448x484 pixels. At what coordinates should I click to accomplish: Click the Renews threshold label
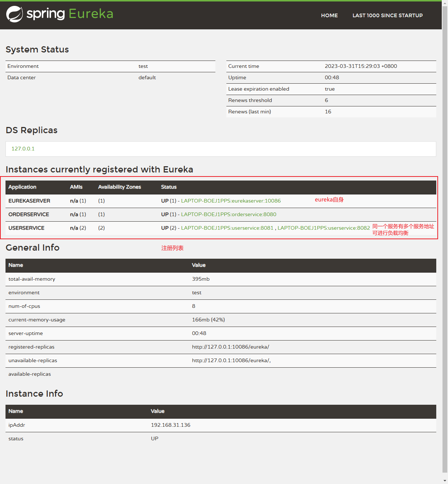(250, 100)
